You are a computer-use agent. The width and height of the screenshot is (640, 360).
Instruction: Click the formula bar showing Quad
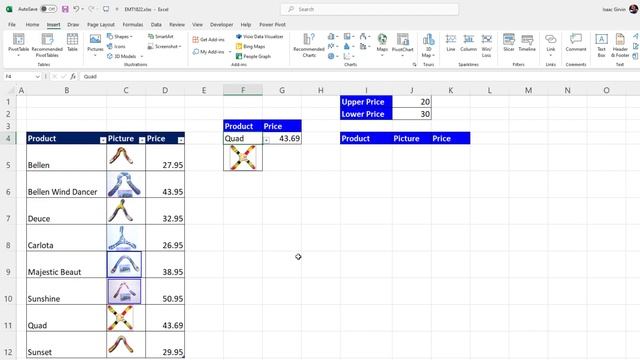[359, 76]
